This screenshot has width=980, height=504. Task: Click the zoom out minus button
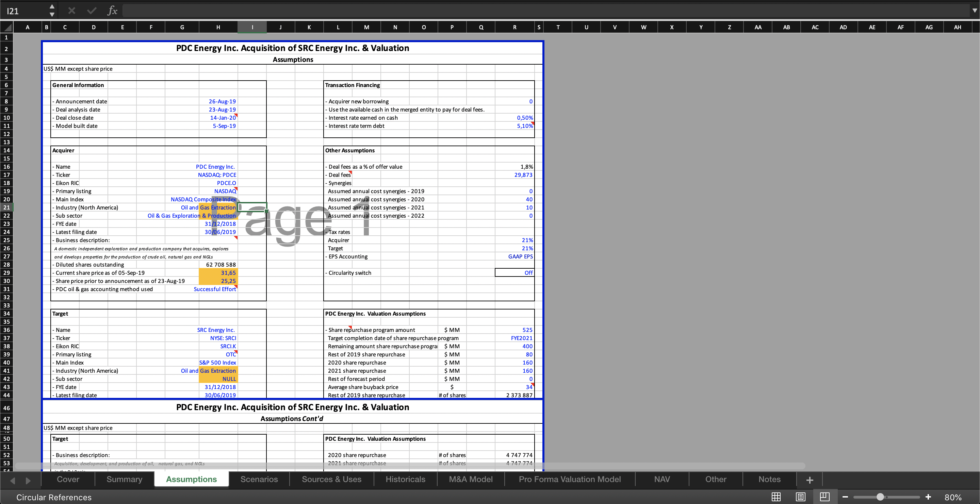click(845, 497)
